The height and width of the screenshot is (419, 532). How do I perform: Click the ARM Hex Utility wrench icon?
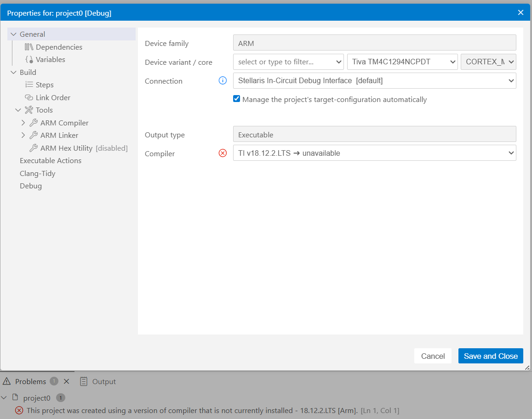click(x=34, y=148)
